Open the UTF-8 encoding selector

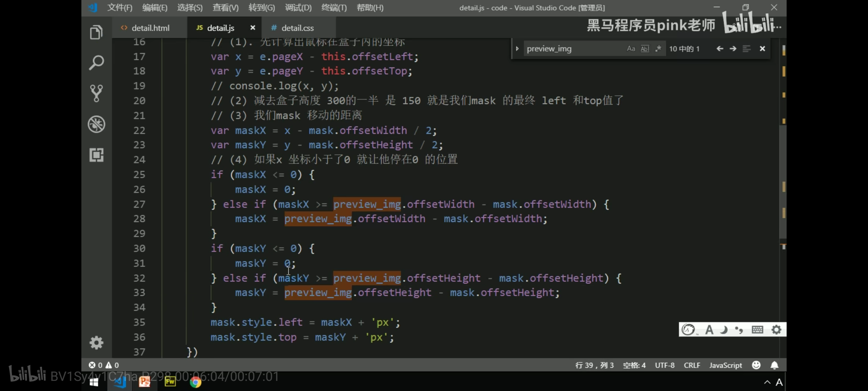coord(664,365)
